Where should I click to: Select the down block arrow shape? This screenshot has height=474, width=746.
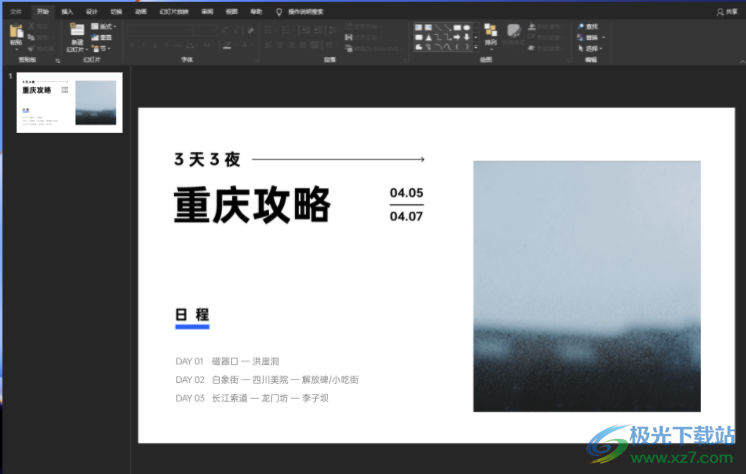[x=467, y=37]
